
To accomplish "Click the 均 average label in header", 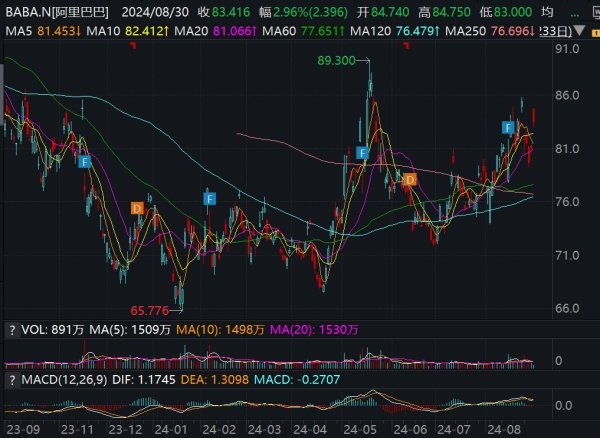I will (x=547, y=12).
